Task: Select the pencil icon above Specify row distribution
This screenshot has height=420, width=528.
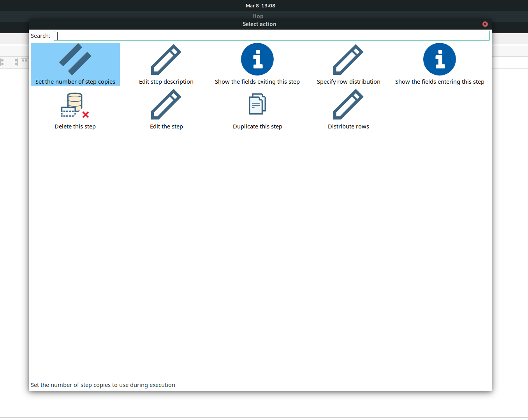Action: (348, 59)
